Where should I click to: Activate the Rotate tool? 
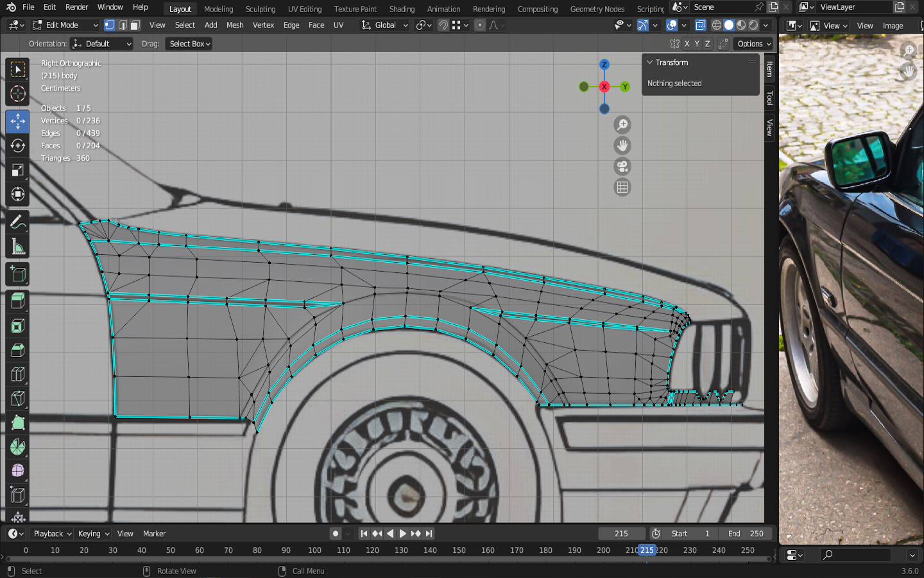pos(17,146)
